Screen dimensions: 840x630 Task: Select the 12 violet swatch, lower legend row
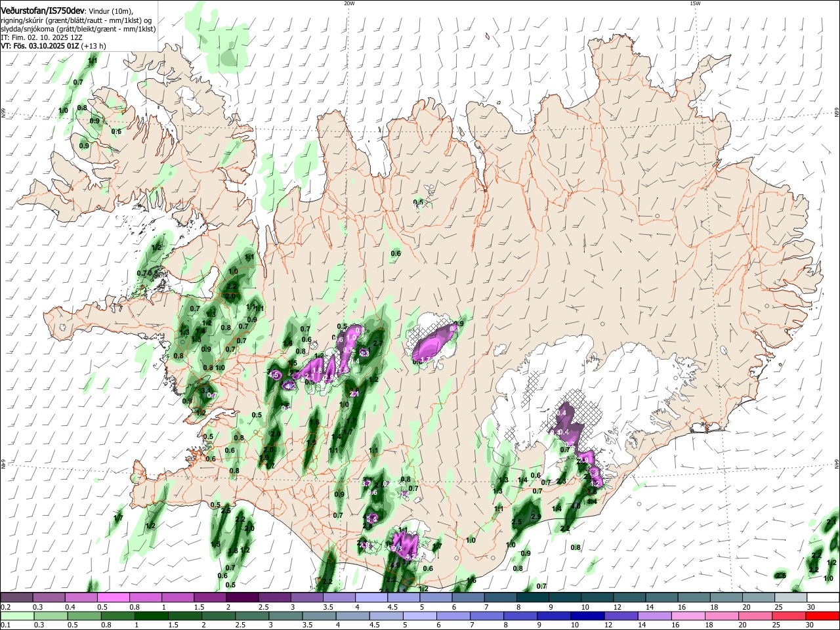[621, 616]
